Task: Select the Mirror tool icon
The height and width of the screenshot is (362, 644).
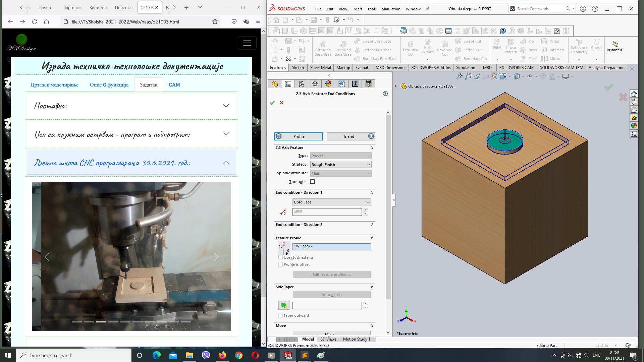Action: click(x=546, y=59)
